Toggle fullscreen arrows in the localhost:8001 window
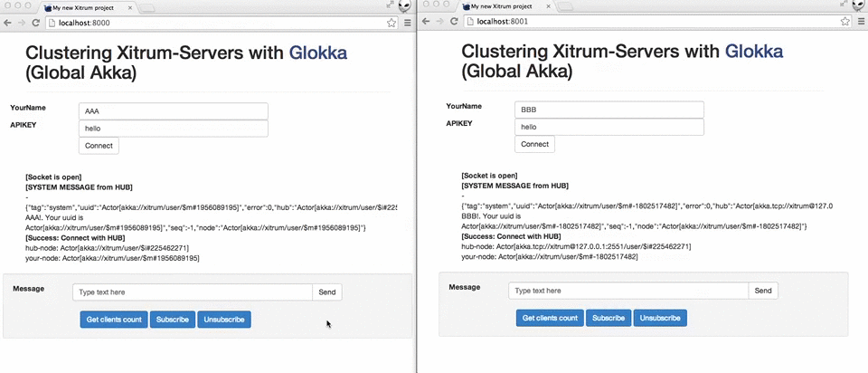 click(844, 4)
